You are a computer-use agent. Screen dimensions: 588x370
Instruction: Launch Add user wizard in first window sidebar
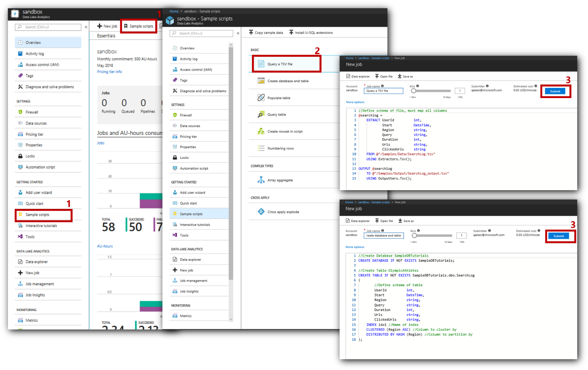48,193
